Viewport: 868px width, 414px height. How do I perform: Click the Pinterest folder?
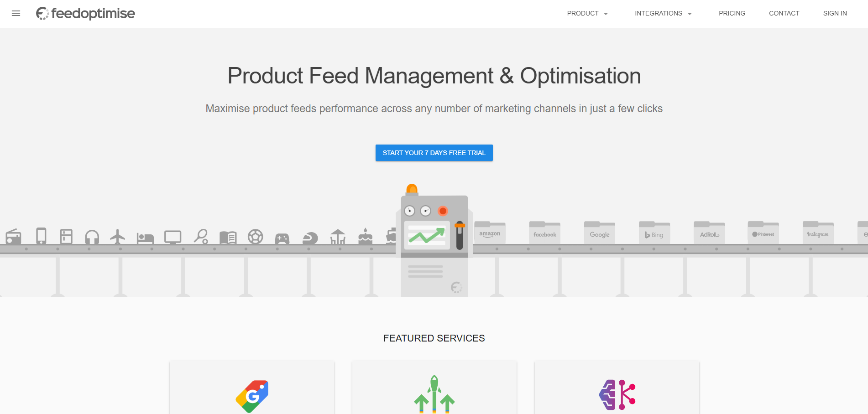(763, 233)
